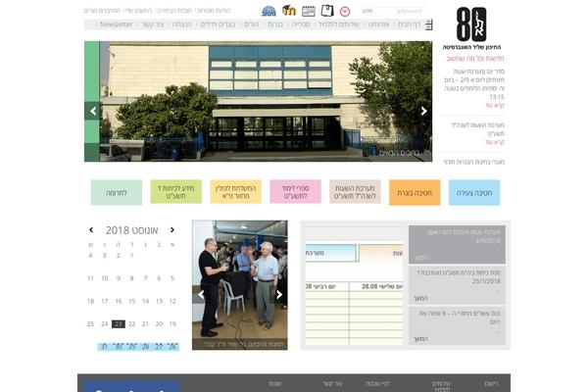Open the צור קשר menu item
Viewport: 588px width, 392px height.
pyautogui.click(x=153, y=24)
